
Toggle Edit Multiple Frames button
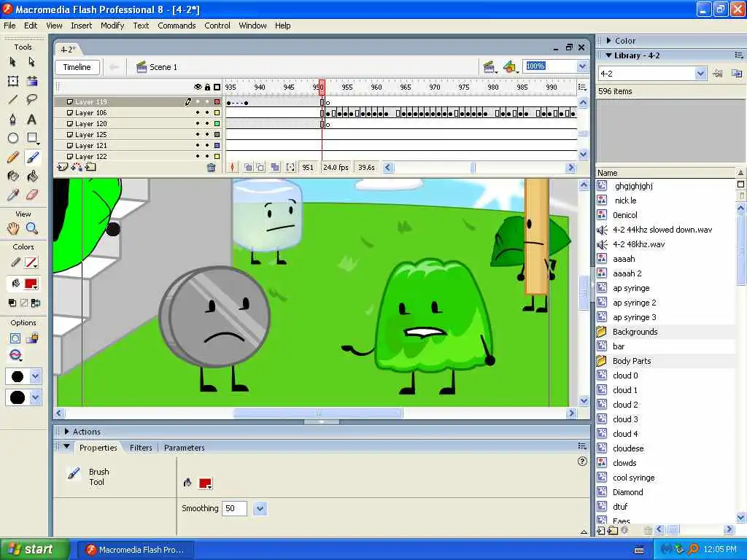275,168
